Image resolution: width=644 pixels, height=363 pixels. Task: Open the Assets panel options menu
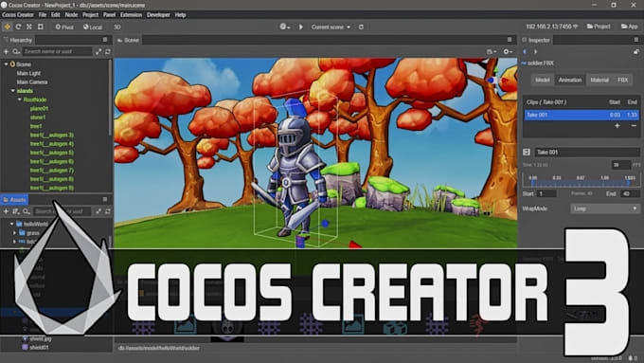coord(105,199)
